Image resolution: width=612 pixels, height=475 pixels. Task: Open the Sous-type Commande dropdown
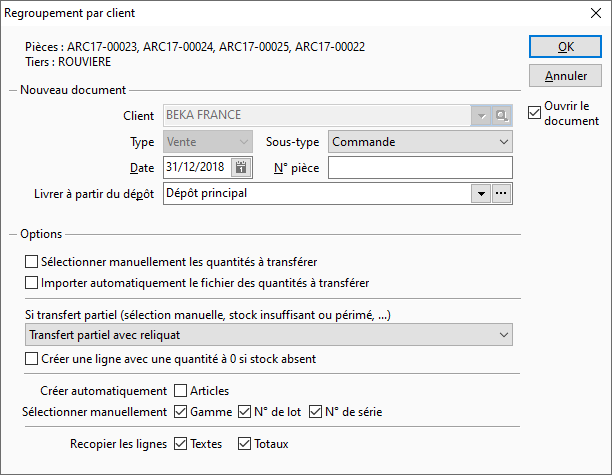pos(420,142)
